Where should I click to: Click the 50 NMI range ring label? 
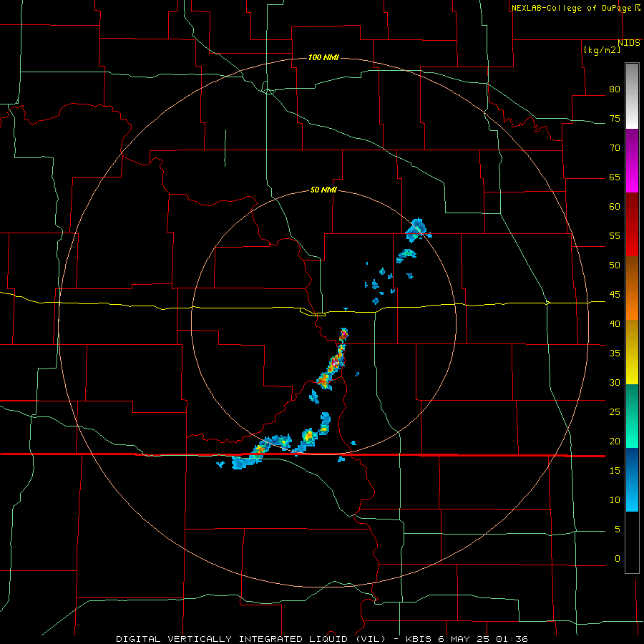point(323,190)
